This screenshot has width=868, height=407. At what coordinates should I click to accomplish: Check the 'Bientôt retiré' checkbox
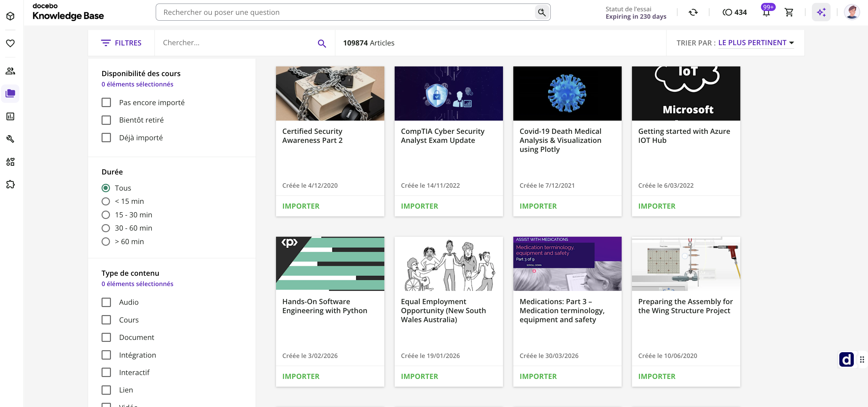tap(106, 120)
